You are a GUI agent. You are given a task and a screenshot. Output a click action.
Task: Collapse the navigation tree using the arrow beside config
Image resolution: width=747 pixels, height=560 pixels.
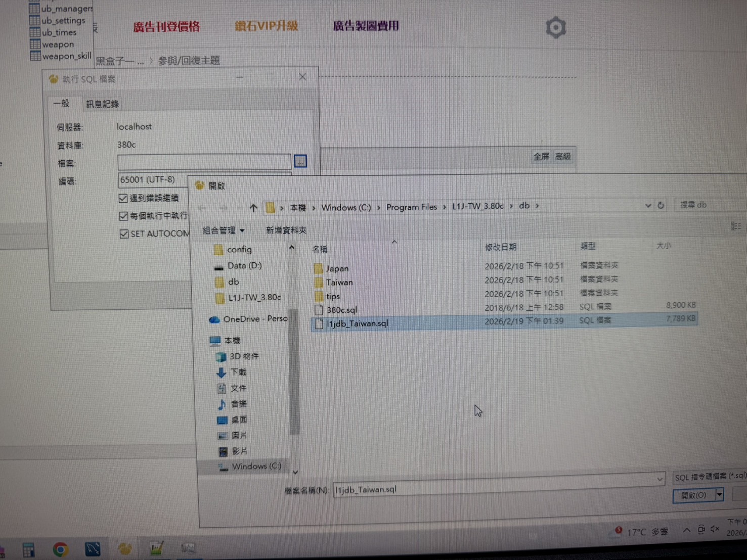coord(292,248)
